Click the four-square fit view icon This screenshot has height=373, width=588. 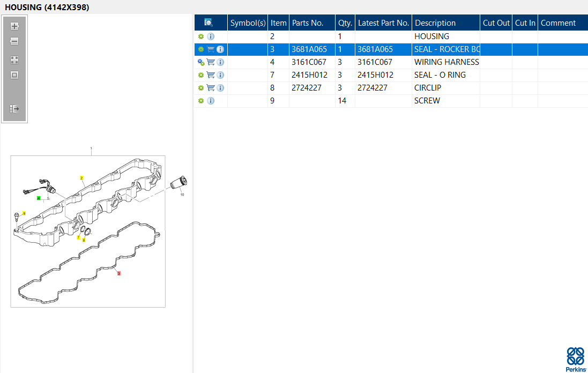tap(14, 60)
